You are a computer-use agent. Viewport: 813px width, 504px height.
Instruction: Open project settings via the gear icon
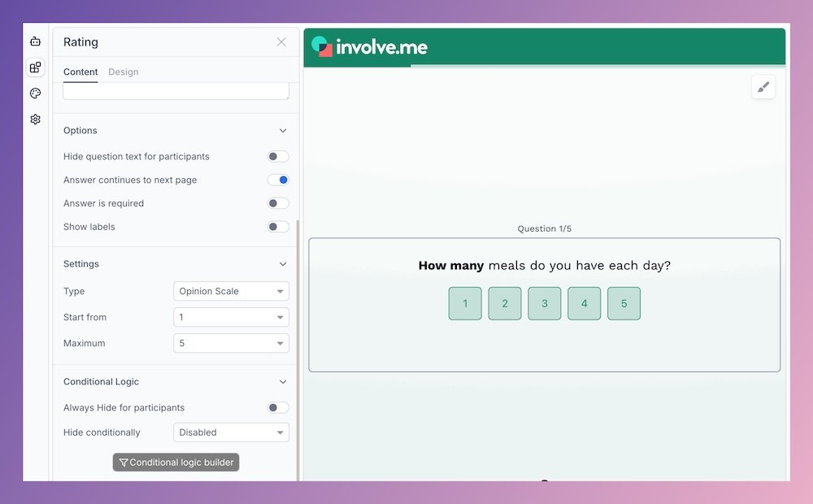tap(35, 119)
